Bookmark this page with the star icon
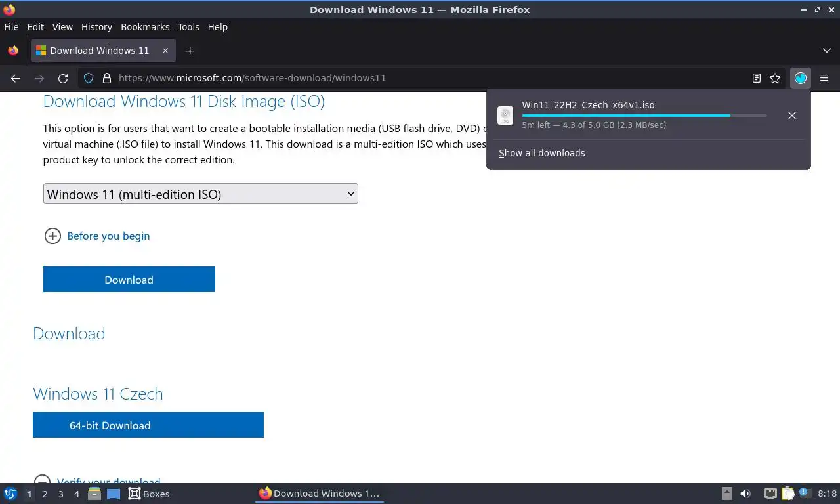Image resolution: width=840 pixels, height=504 pixels. [775, 78]
